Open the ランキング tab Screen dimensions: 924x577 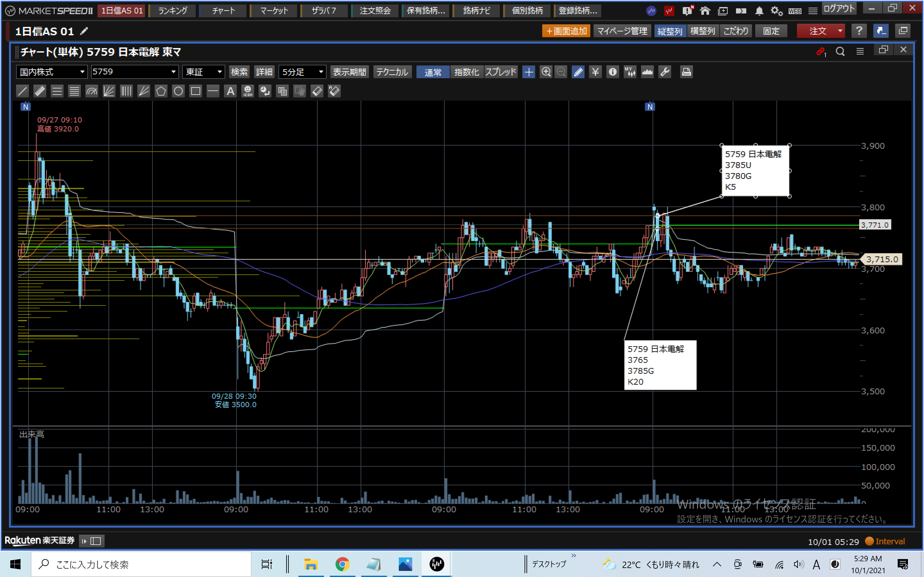point(173,11)
